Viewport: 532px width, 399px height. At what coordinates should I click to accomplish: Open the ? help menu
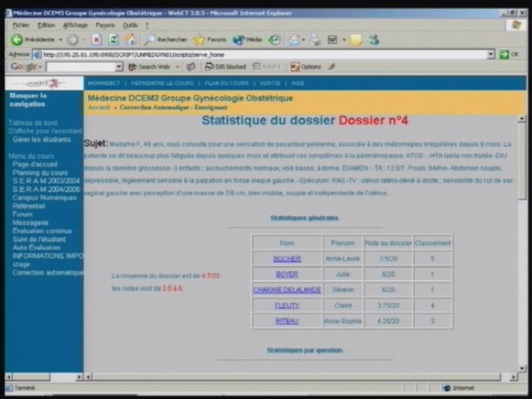coord(147,25)
